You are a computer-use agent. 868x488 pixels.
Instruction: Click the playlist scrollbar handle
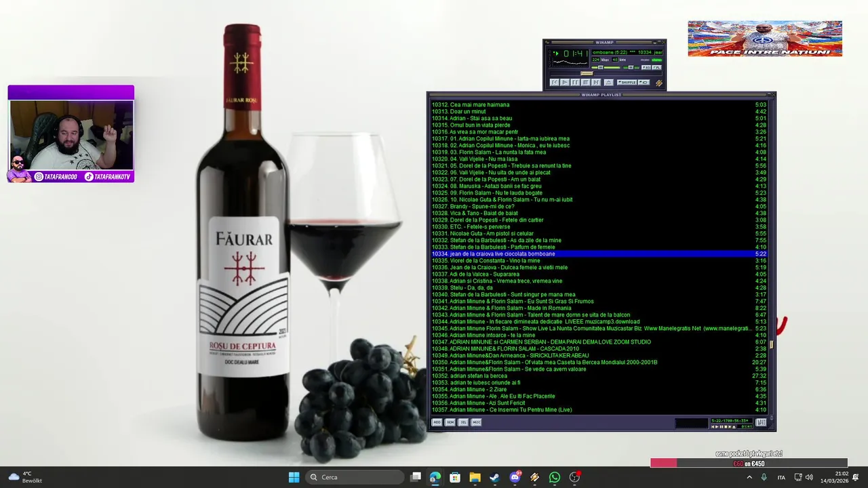coord(771,344)
